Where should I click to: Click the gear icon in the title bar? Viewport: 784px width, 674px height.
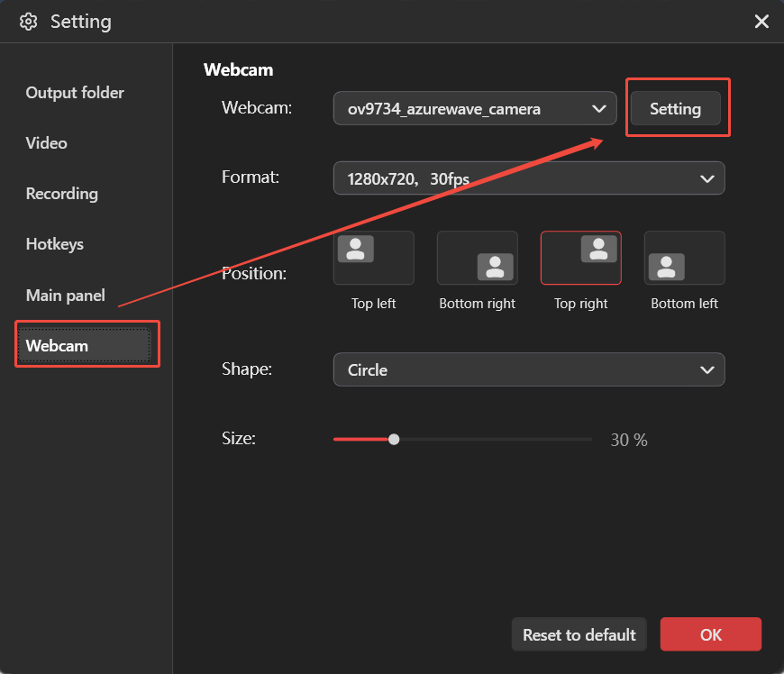tap(28, 21)
